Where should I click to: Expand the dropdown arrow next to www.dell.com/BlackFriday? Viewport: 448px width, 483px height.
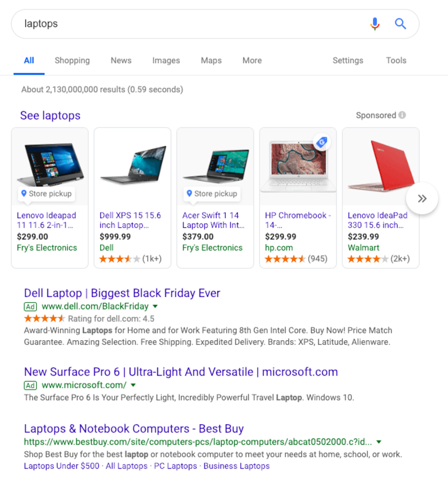coord(155,307)
